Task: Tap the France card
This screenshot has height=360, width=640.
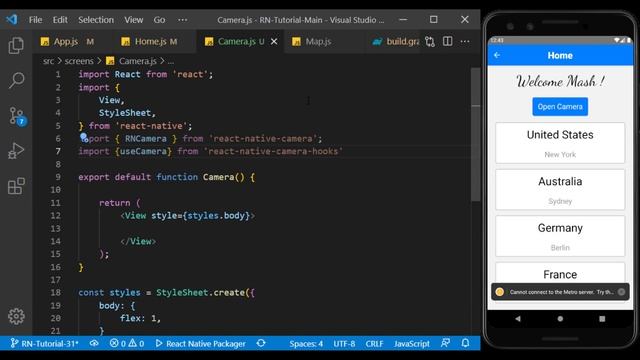Action: (560, 273)
